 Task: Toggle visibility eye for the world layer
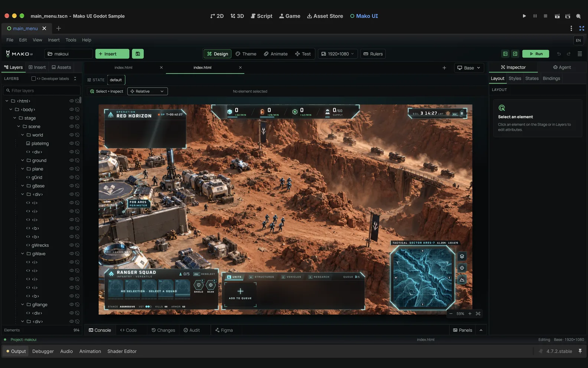point(71,135)
